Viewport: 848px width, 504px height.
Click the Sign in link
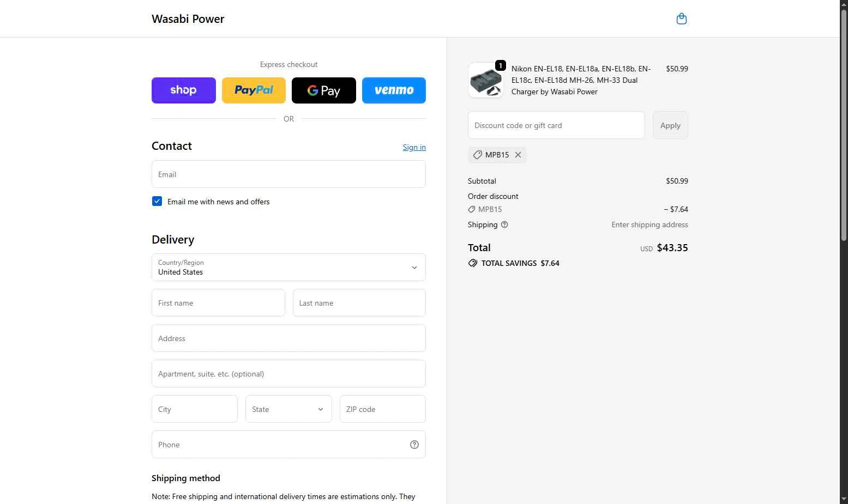(x=414, y=147)
